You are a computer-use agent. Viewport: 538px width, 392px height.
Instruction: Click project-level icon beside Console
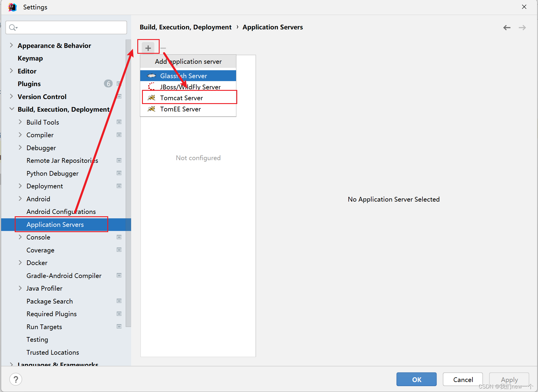(x=119, y=237)
